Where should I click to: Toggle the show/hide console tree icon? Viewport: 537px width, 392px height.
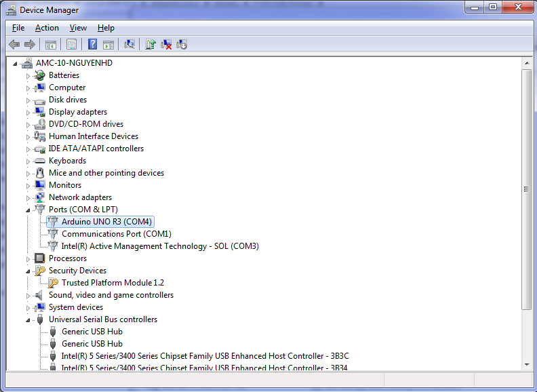51,44
